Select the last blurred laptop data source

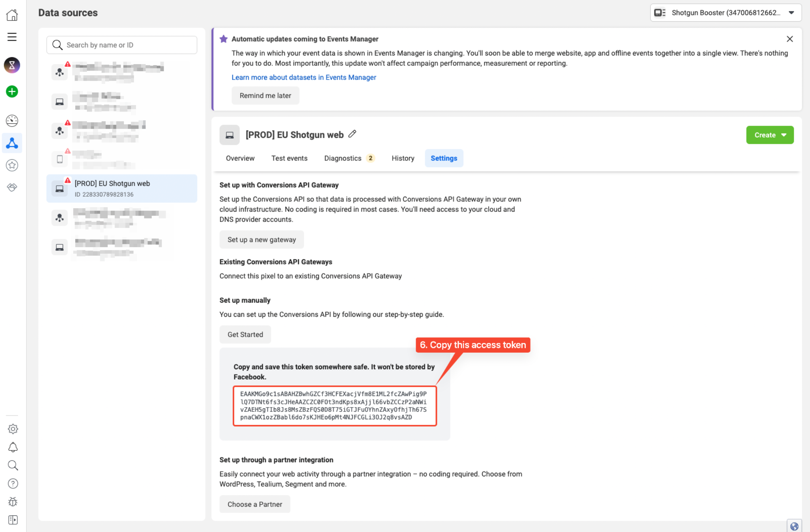(122, 247)
